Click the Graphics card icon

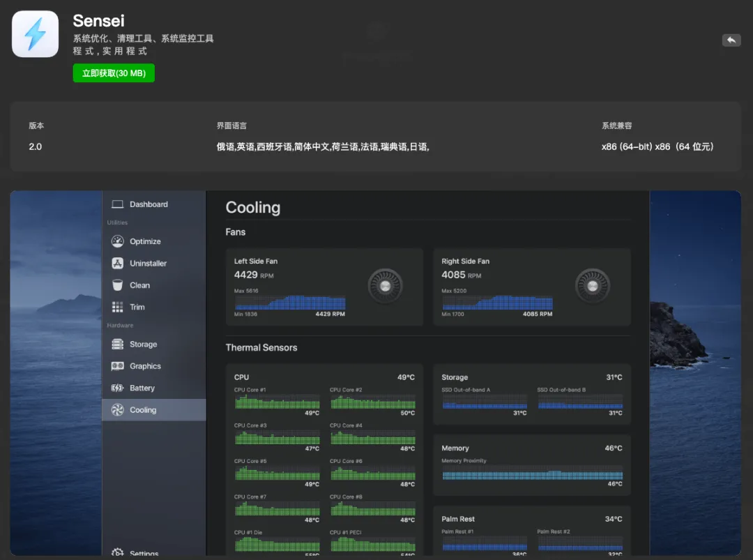click(x=118, y=366)
